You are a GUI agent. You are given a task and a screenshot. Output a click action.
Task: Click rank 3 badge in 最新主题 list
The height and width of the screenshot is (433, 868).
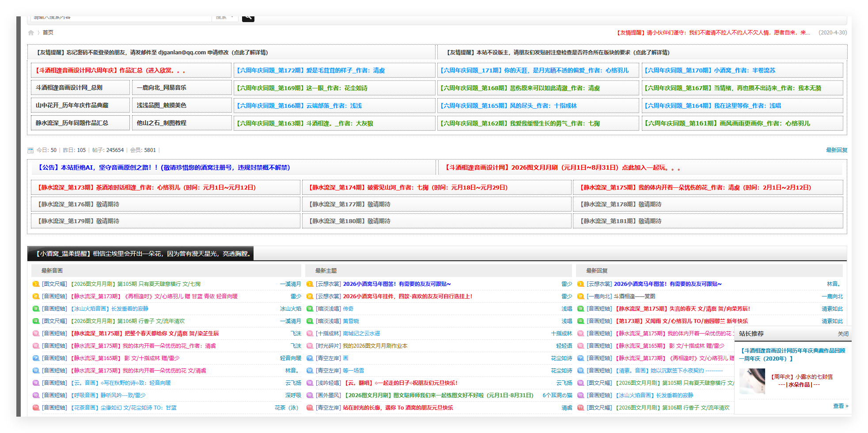[x=310, y=309]
